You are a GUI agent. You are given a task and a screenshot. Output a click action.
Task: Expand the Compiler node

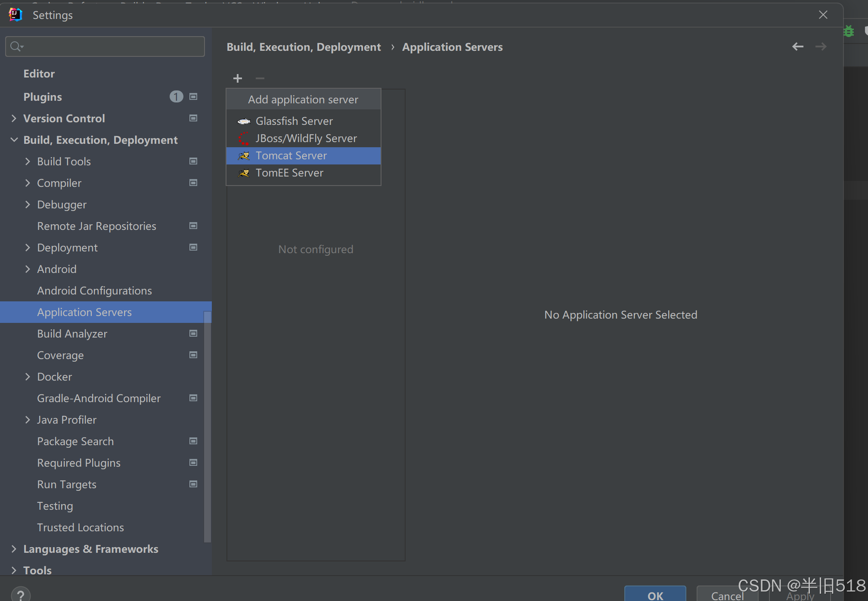point(28,183)
